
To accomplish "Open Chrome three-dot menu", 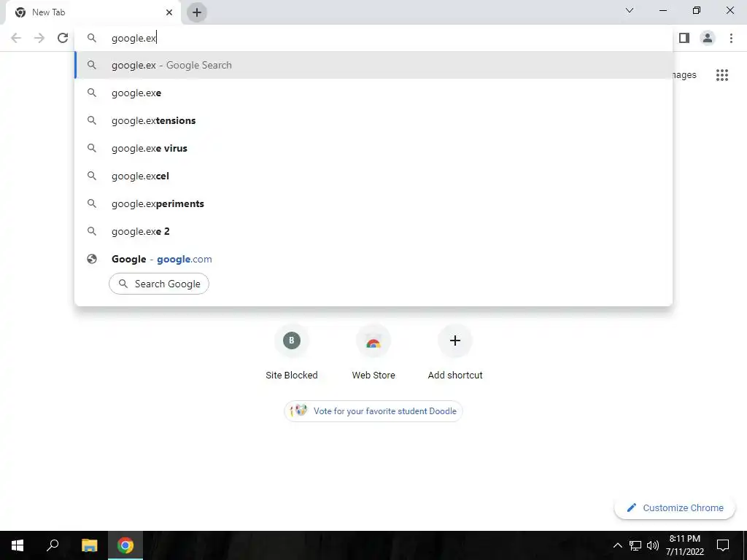I will click(x=731, y=38).
